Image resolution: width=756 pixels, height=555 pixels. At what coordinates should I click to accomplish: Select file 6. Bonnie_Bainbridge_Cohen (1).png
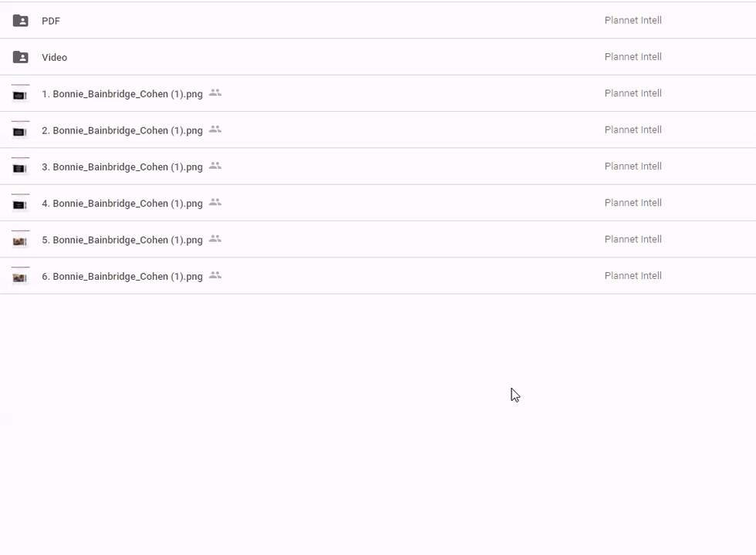(122, 276)
